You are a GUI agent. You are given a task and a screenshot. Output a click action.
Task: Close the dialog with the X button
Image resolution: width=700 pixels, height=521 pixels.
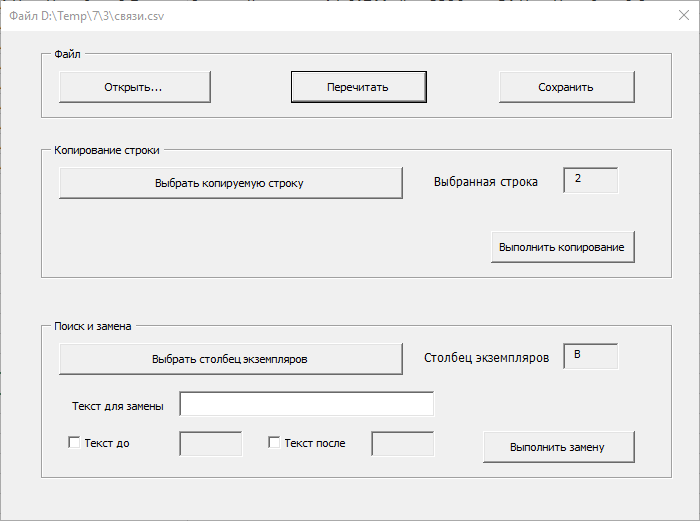coord(683,15)
